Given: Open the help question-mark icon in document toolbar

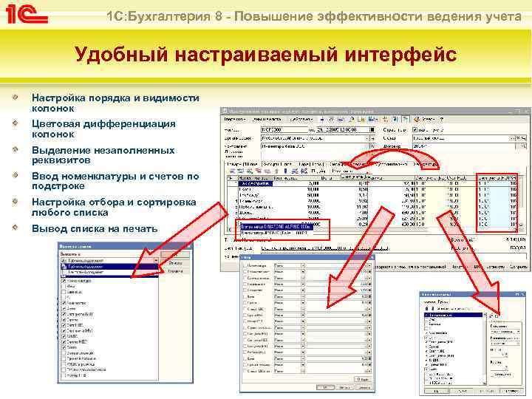Looking at the screenshot, I should pyautogui.click(x=441, y=120).
